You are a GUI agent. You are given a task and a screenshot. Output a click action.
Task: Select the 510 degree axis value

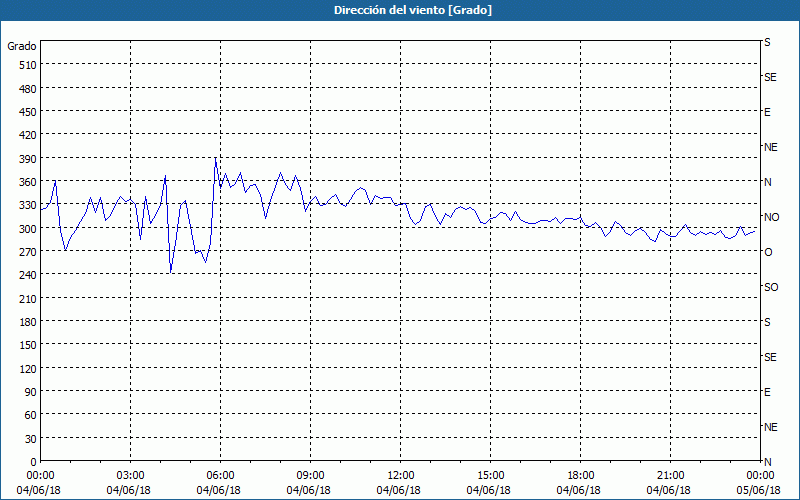[29, 65]
